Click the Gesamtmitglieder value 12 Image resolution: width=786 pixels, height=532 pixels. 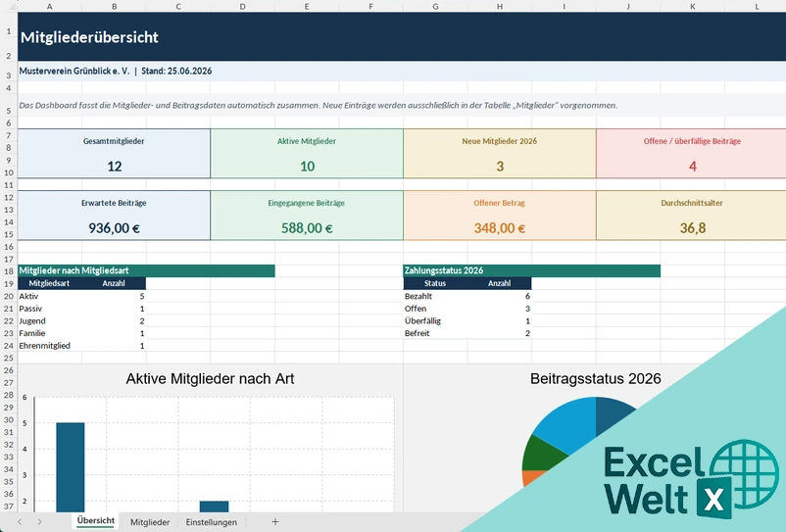(115, 167)
